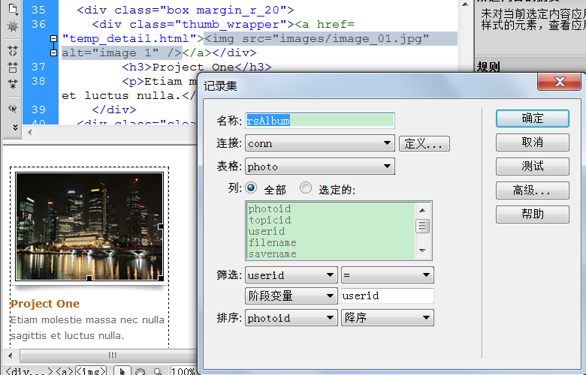This screenshot has height=375, width=586.
Task: Click the starburst icon in the coding toolbar
Action: [12, 27]
